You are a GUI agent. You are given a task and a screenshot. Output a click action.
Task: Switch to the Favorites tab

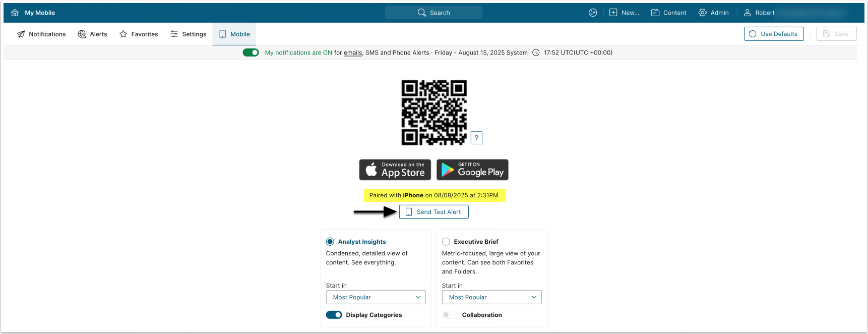click(139, 34)
